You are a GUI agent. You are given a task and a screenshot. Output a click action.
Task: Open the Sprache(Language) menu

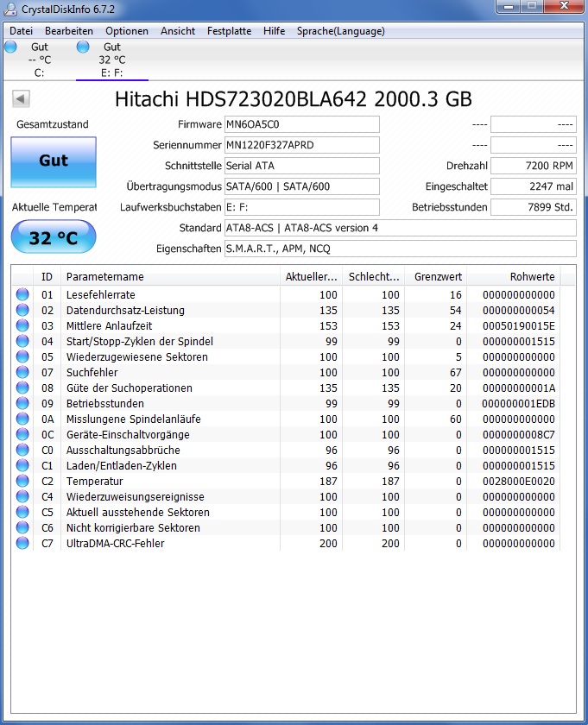(340, 31)
